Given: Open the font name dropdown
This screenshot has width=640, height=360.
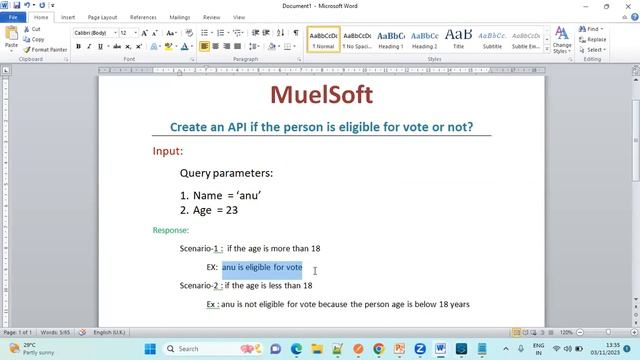Looking at the screenshot, I should pyautogui.click(x=116, y=33).
